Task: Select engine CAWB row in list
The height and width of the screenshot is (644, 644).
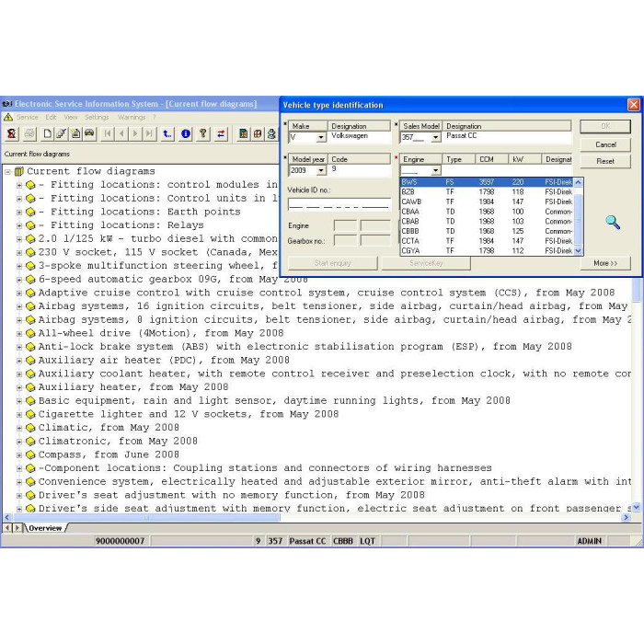Action: click(487, 201)
